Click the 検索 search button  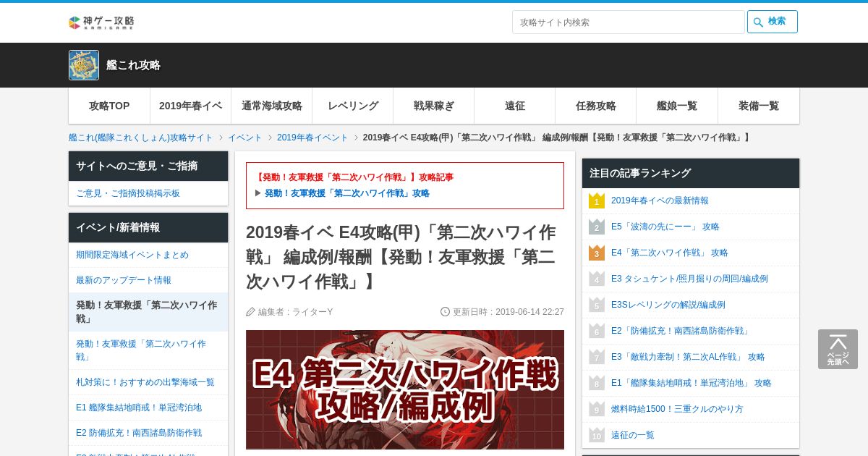point(773,22)
